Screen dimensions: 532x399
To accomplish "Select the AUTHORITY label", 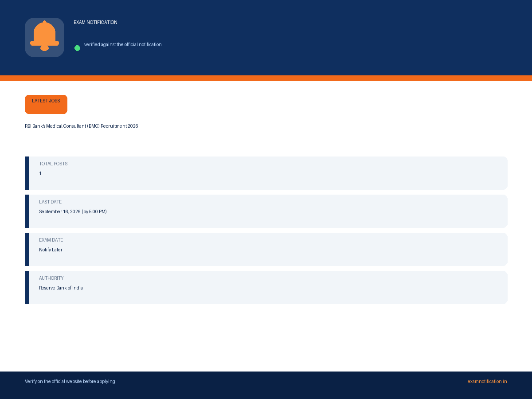I will coord(51,278).
